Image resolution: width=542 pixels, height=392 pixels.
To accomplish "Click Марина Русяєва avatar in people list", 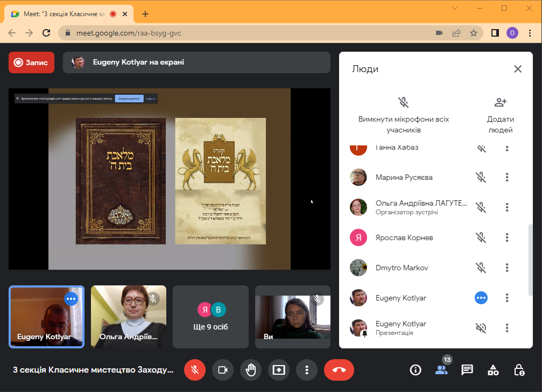I will 358,177.
